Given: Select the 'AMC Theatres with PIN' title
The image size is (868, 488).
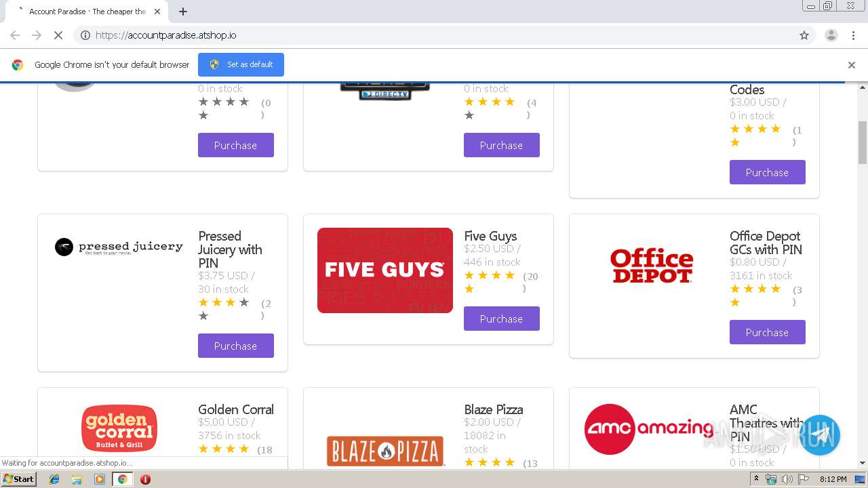Looking at the screenshot, I should [x=766, y=423].
